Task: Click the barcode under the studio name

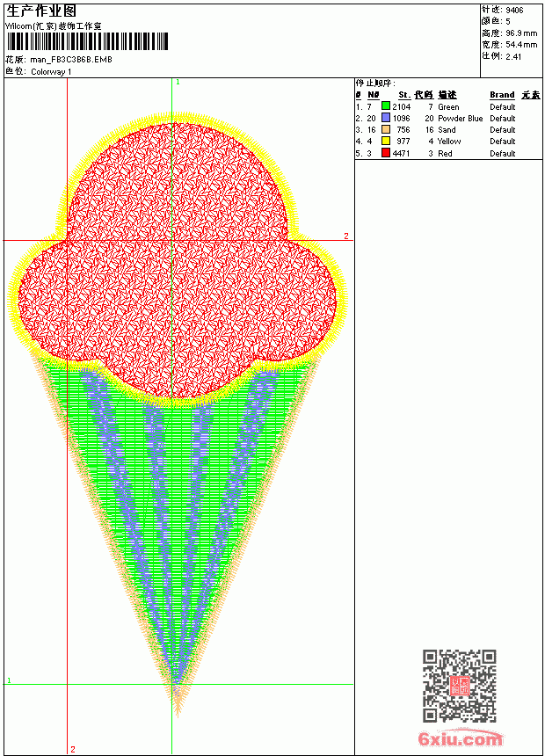Action: tap(87, 41)
